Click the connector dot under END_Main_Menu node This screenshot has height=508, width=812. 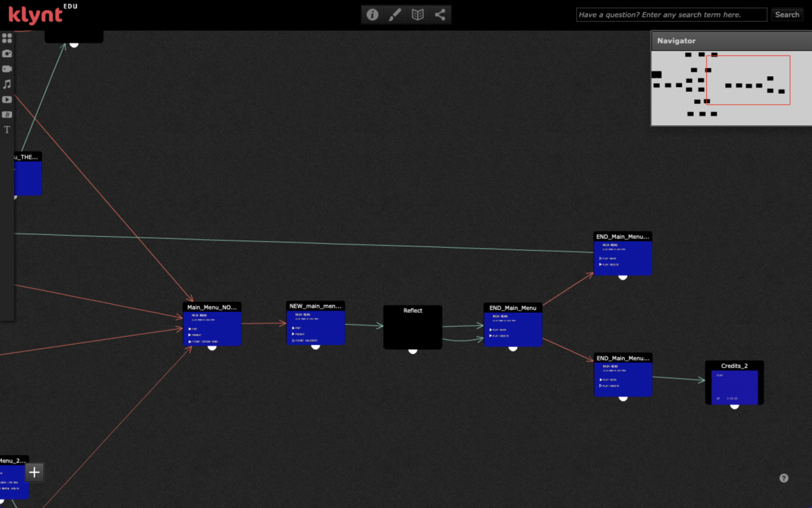point(513,348)
